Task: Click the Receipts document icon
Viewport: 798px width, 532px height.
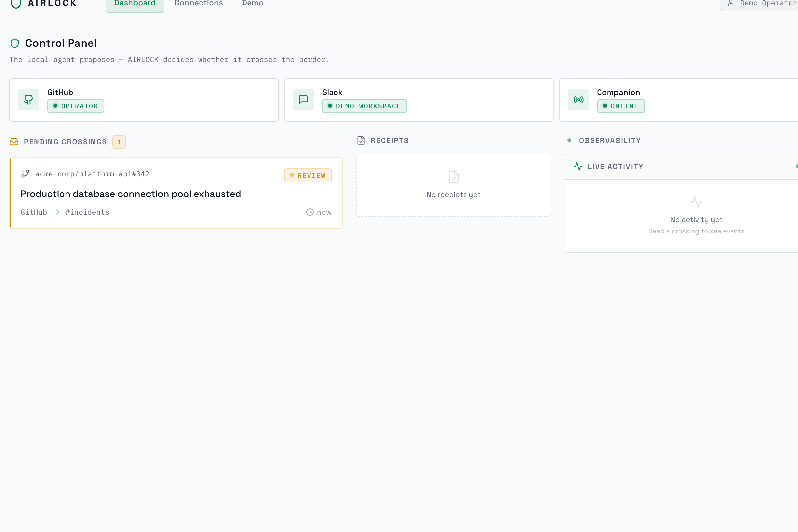Action: click(361, 140)
